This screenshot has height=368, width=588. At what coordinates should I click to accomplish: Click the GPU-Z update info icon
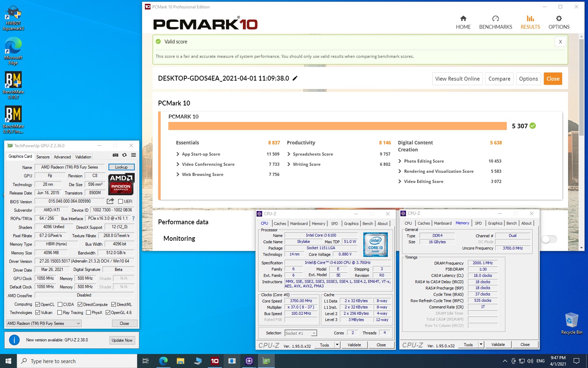(x=14, y=340)
